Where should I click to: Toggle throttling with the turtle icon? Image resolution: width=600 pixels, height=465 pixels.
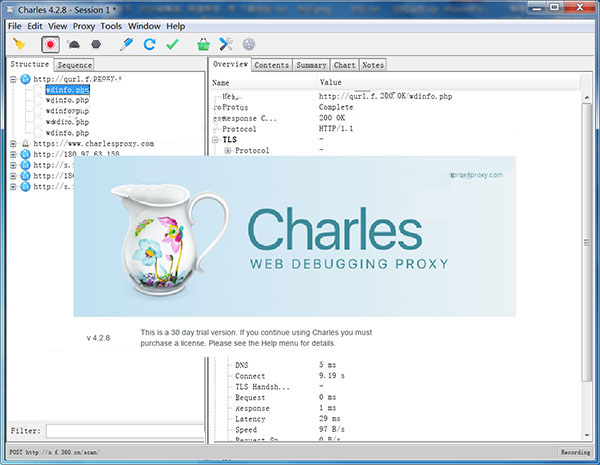pos(73,44)
